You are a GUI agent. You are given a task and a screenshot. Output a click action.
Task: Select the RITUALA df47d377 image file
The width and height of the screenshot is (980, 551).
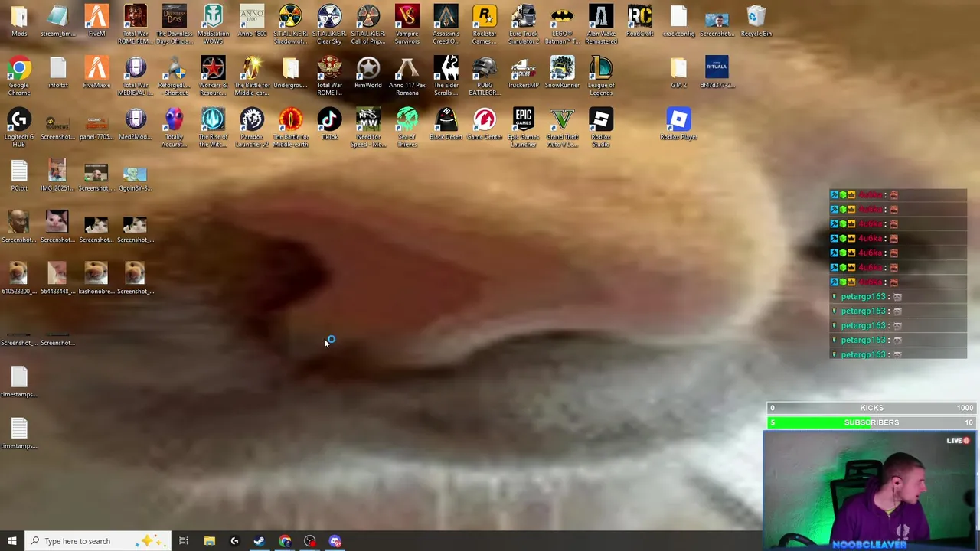click(x=717, y=73)
